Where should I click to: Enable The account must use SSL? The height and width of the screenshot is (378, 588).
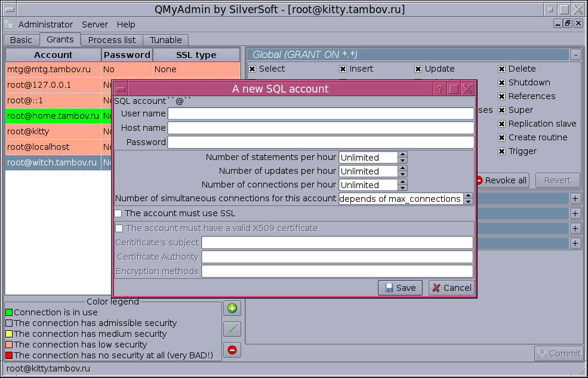coord(118,213)
